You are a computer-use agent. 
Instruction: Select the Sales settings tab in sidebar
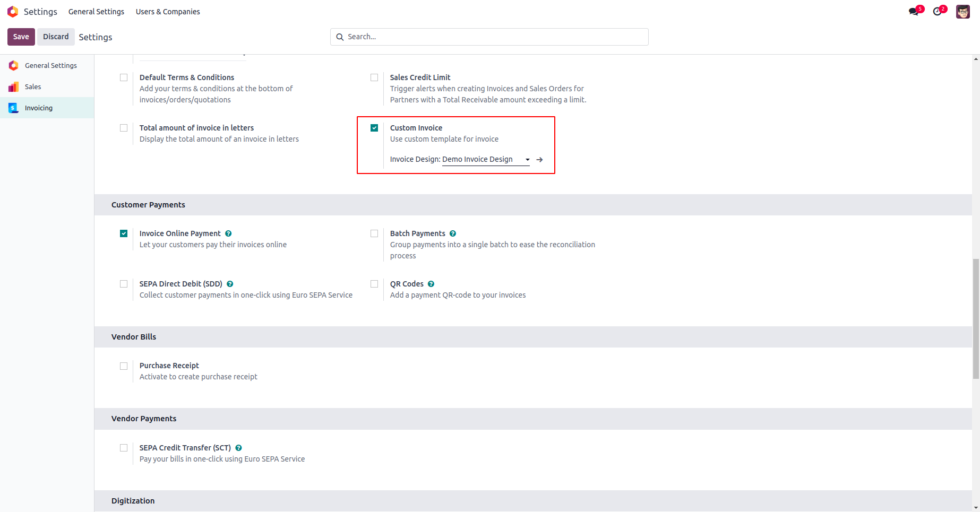pyautogui.click(x=33, y=86)
